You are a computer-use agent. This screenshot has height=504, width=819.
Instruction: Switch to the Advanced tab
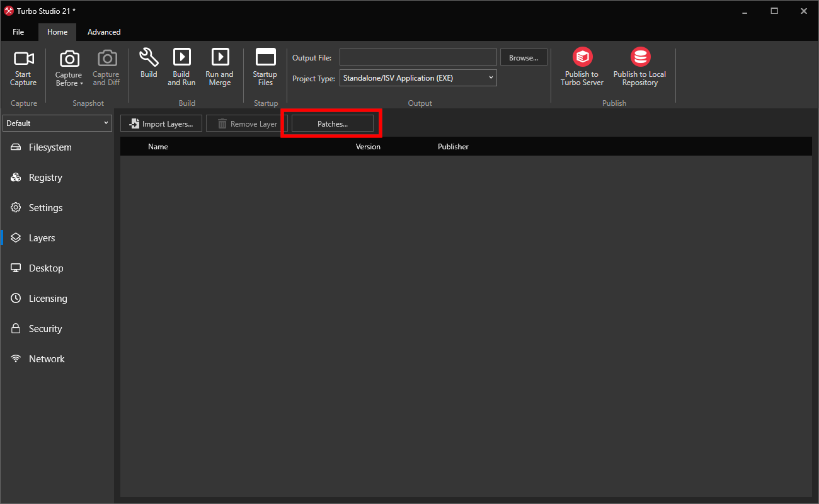(103, 31)
